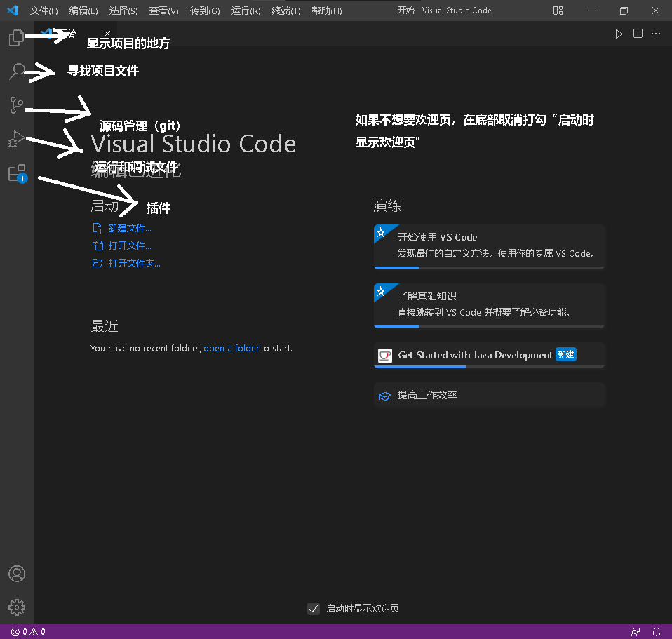Click the star icon on 了解基础知识 card
The height and width of the screenshot is (639, 672).
[x=381, y=291]
